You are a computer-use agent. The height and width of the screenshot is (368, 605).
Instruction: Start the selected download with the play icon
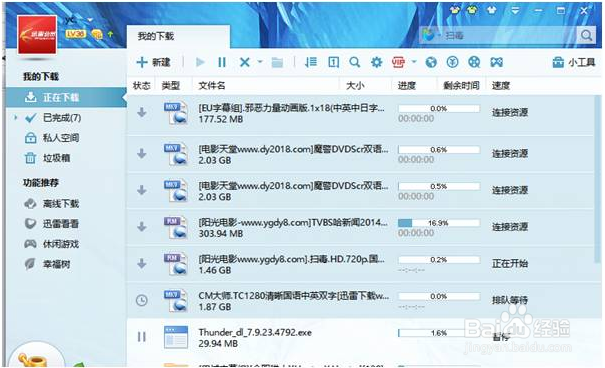coord(200,62)
